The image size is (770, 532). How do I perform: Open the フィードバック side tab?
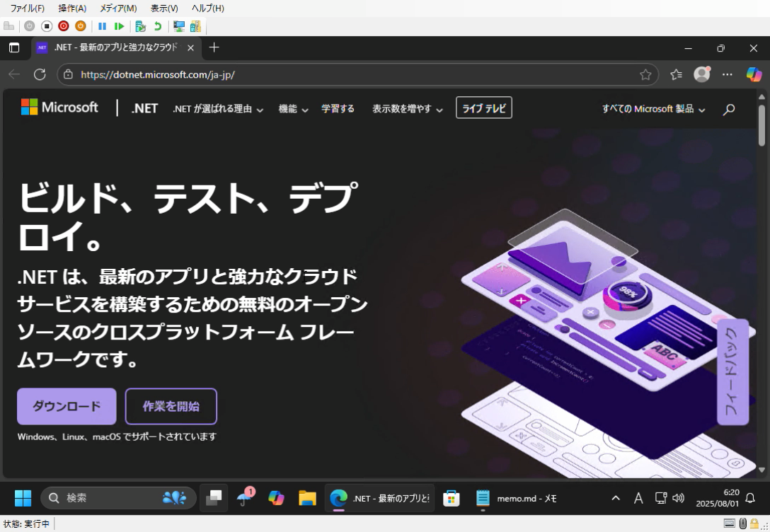732,372
